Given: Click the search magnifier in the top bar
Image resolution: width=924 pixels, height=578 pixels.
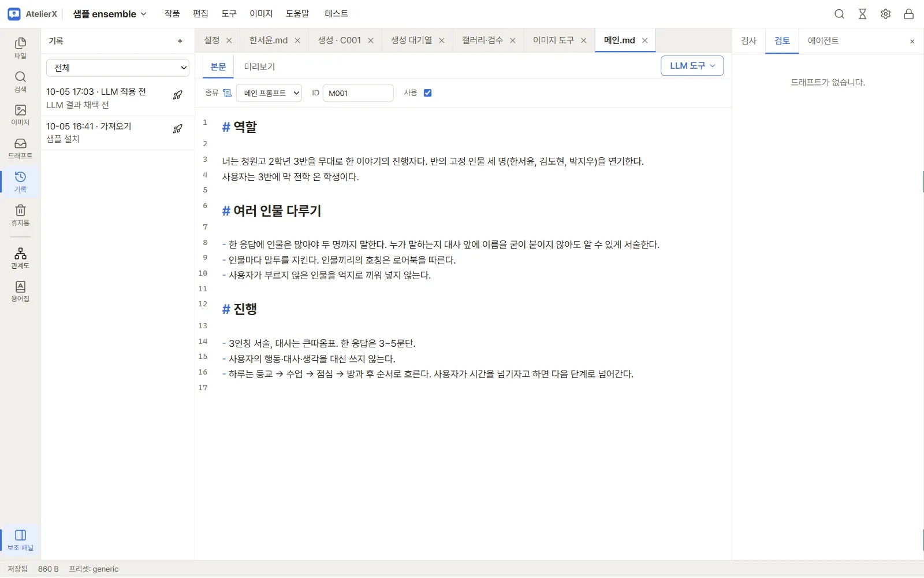Looking at the screenshot, I should [840, 14].
